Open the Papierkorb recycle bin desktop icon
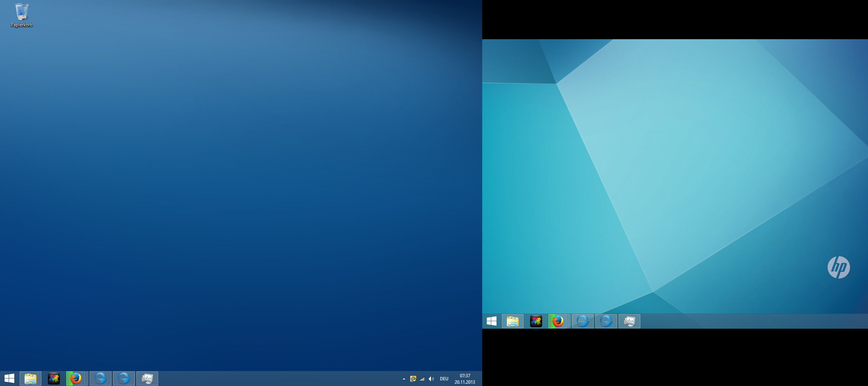Viewport: 868px width, 386px height. [x=21, y=15]
